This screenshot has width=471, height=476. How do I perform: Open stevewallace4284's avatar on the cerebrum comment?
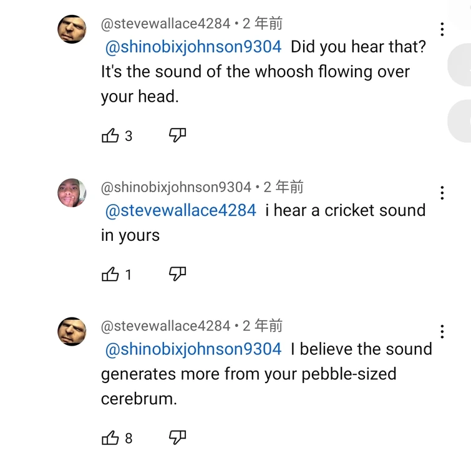pyautogui.click(x=72, y=331)
